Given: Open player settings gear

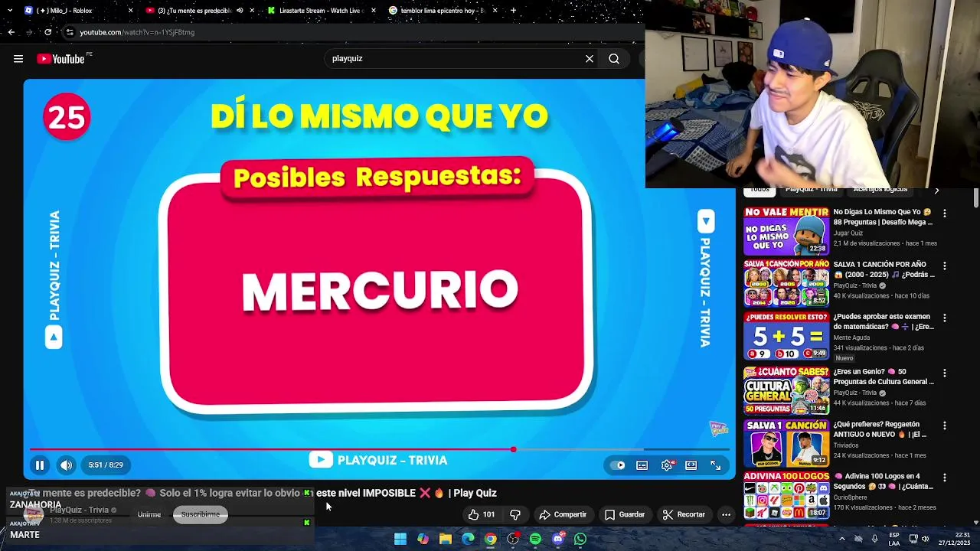Looking at the screenshot, I should coord(667,465).
